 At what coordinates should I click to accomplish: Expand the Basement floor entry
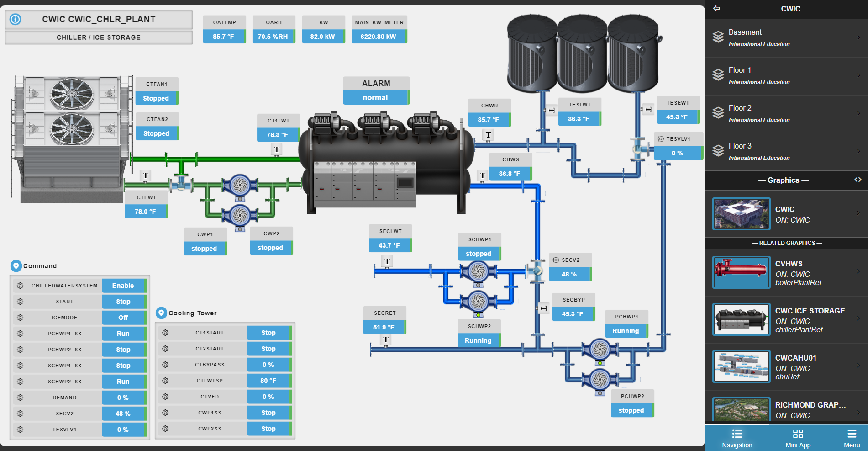pos(786,38)
